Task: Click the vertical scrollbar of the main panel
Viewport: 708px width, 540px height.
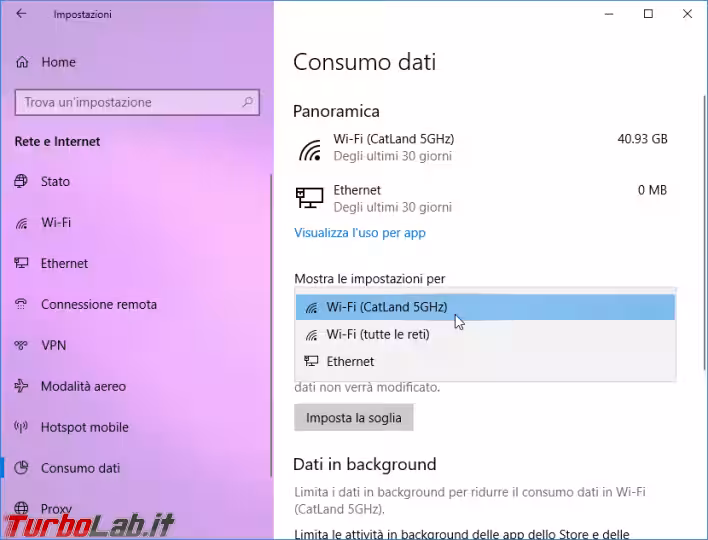Action: coord(704,232)
